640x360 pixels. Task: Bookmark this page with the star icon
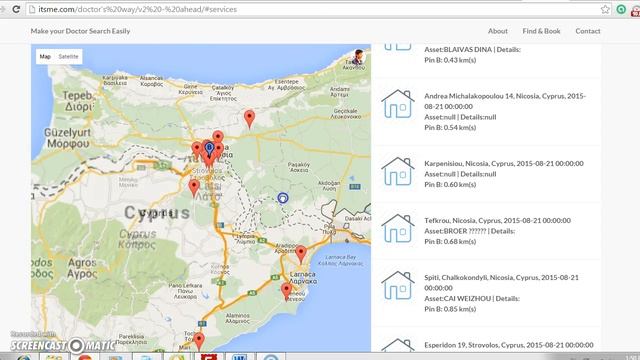click(x=605, y=9)
